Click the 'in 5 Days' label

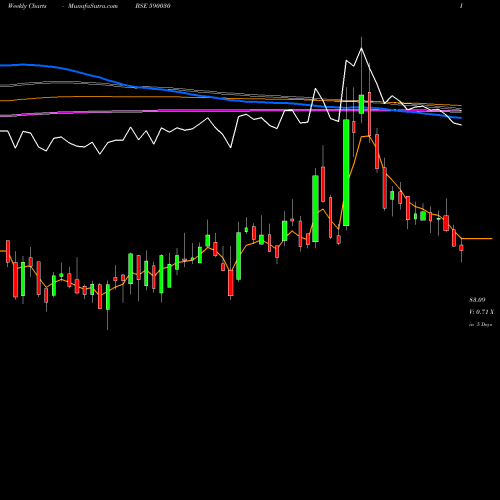tap(480, 324)
